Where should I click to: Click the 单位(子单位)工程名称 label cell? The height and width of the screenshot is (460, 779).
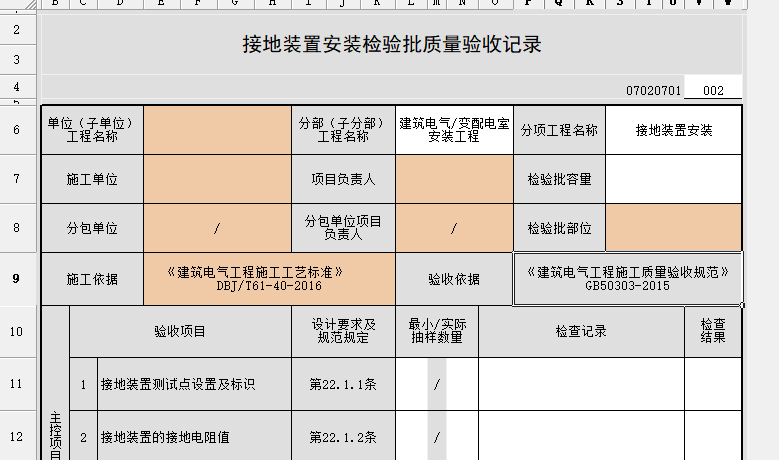click(92, 130)
